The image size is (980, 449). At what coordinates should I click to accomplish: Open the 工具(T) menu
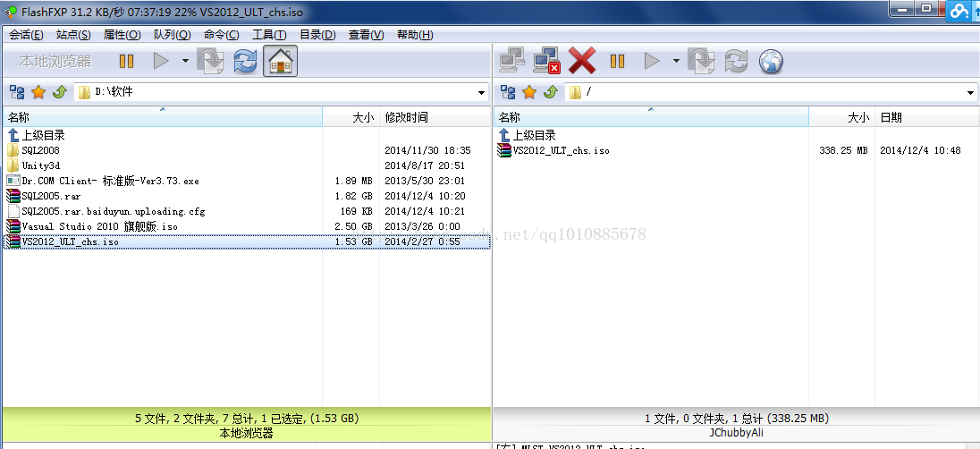tap(269, 35)
